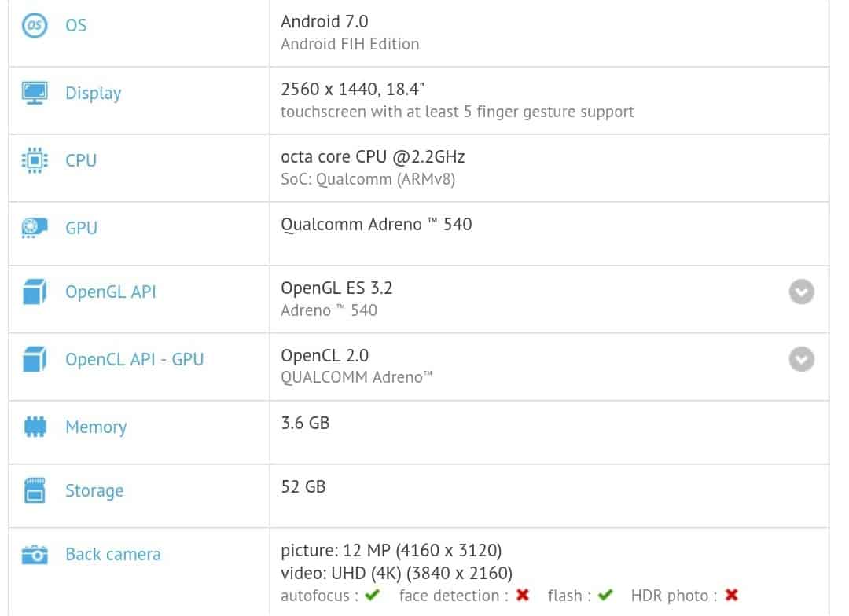Screen dimensions: 849x616
Task: Click the CPU chip icon
Action: click(35, 160)
